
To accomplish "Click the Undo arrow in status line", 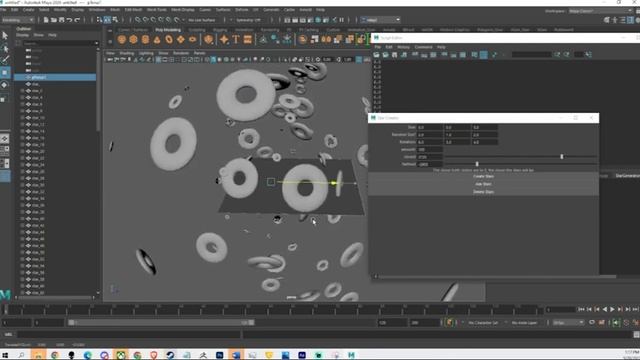I will pos(69,20).
